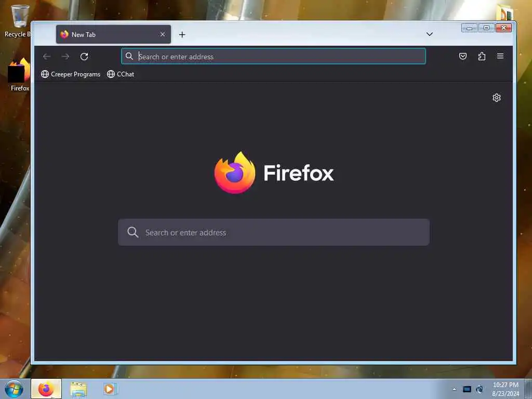The image size is (532, 399).
Task: Open the Firefox hamburger menu
Action: coord(500,56)
